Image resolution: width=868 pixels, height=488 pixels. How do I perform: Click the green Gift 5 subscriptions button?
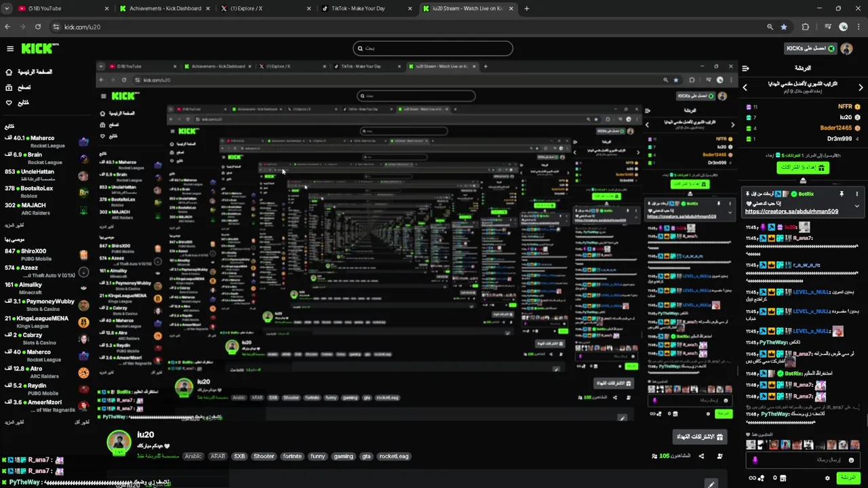[x=803, y=167]
